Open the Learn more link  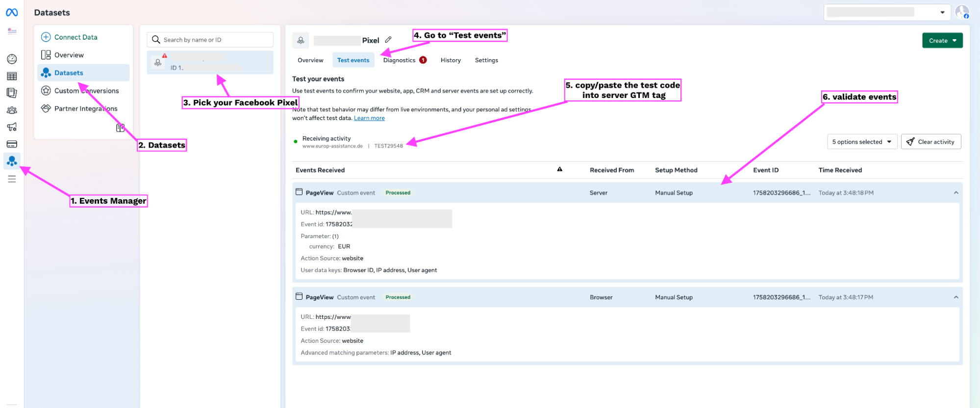click(x=369, y=118)
